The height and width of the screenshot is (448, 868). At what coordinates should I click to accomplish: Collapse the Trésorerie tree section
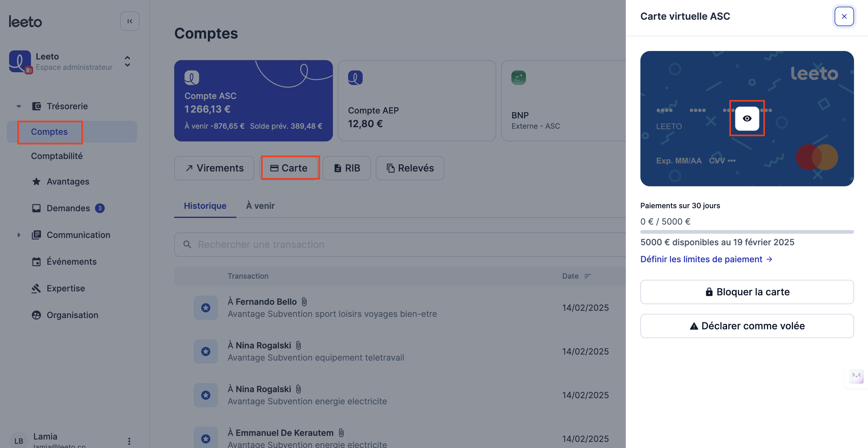click(x=19, y=106)
